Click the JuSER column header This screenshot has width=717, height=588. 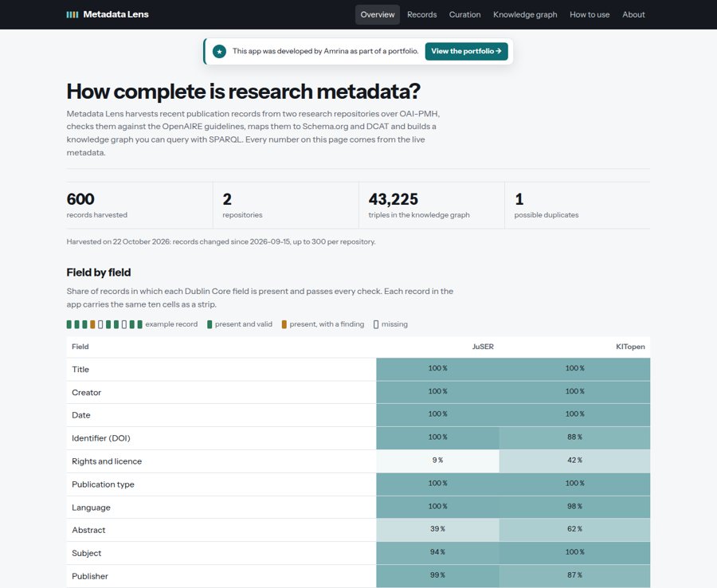483,347
